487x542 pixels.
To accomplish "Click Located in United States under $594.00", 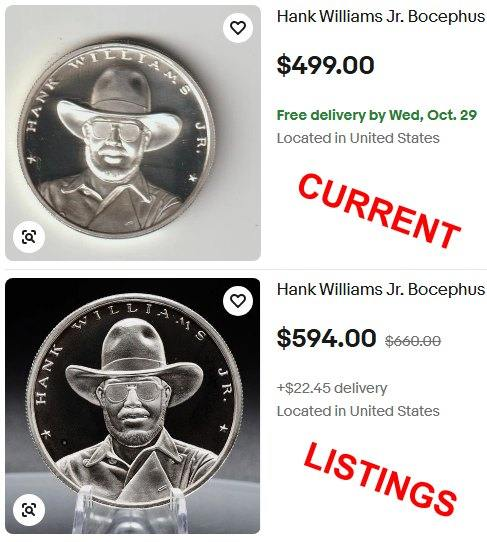I will [x=358, y=411].
